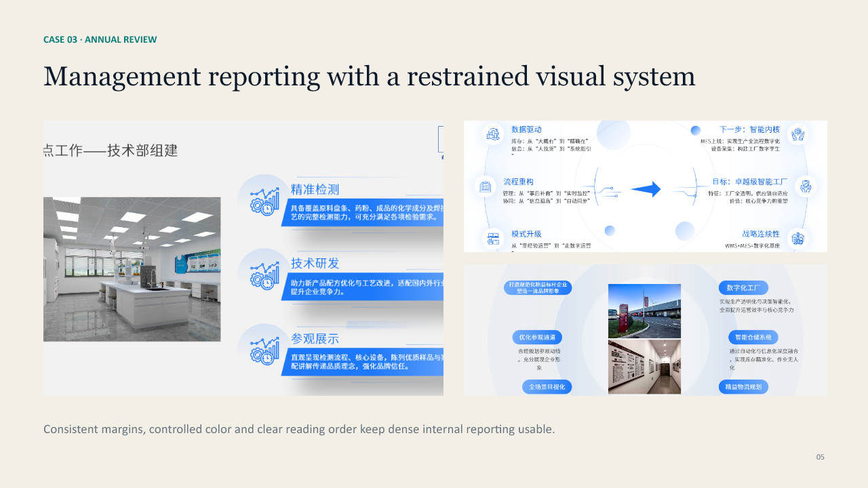Click the gear-chart icon beside 参观展示
The image size is (868, 488).
[264, 350]
